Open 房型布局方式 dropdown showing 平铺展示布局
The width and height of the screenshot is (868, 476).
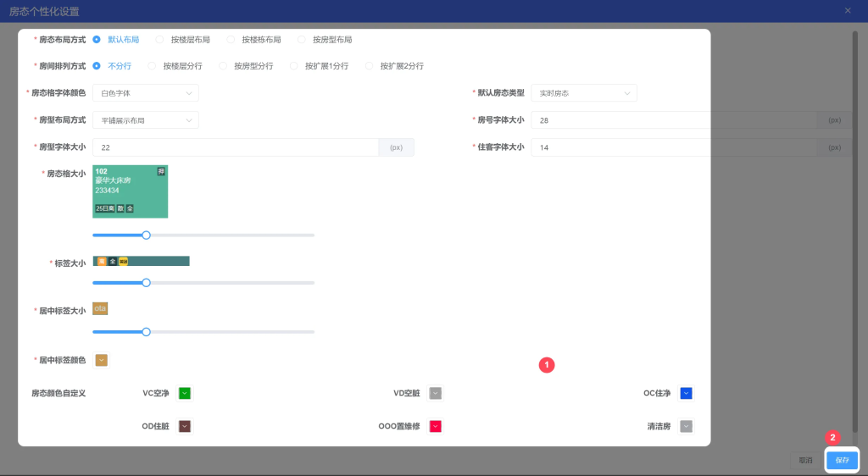point(145,120)
